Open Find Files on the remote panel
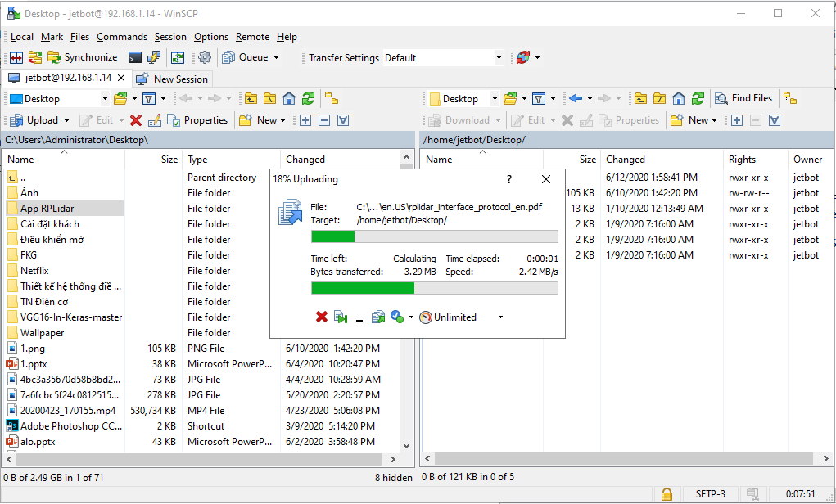 [743, 97]
